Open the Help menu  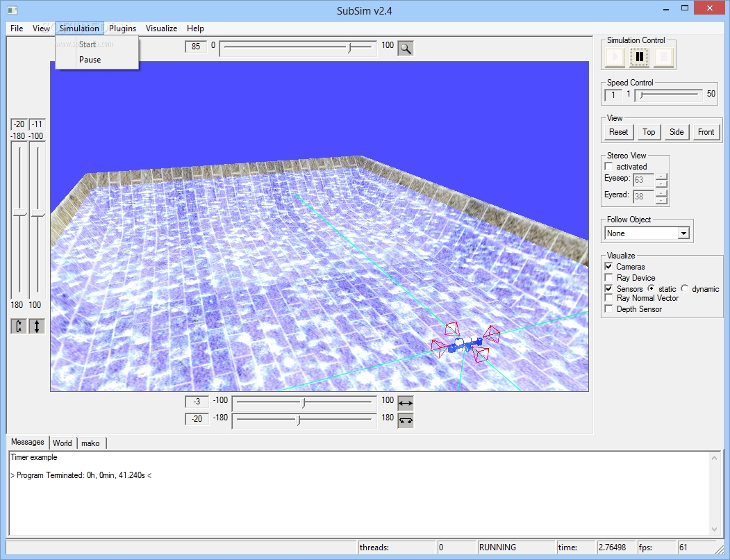[x=196, y=28]
